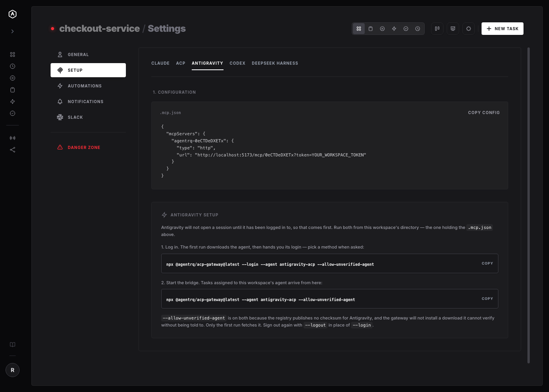549x392 pixels.
Task: Select the paused filter in top toolbar
Action: 382,29
